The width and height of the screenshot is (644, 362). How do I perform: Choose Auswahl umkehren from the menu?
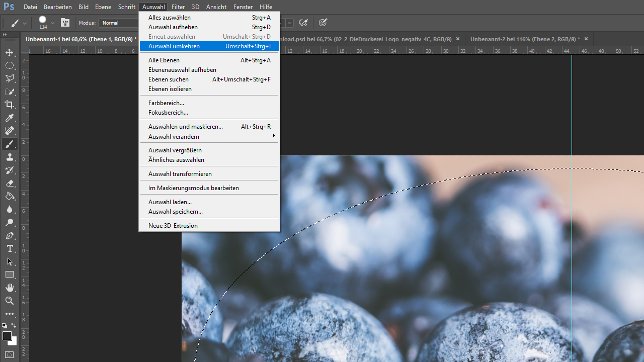pyautogui.click(x=209, y=46)
